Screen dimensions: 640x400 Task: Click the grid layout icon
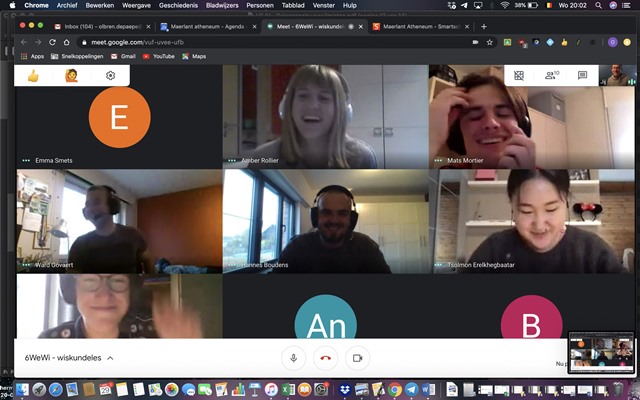519,75
